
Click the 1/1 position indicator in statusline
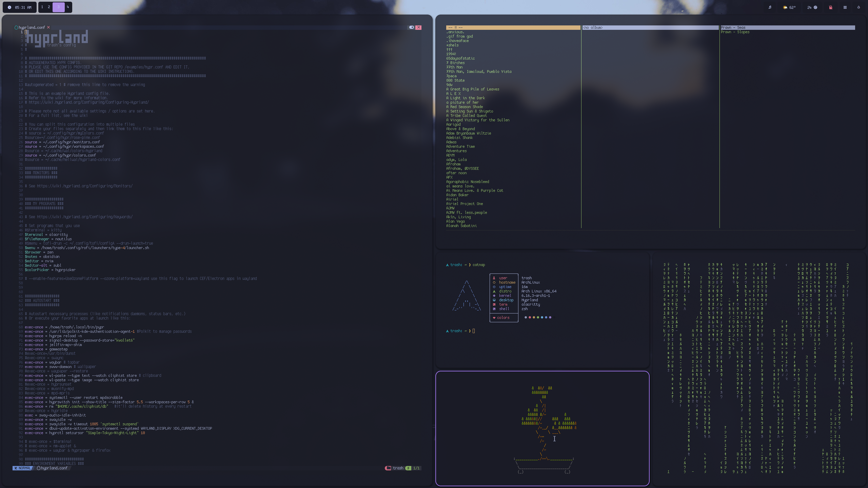point(416,468)
